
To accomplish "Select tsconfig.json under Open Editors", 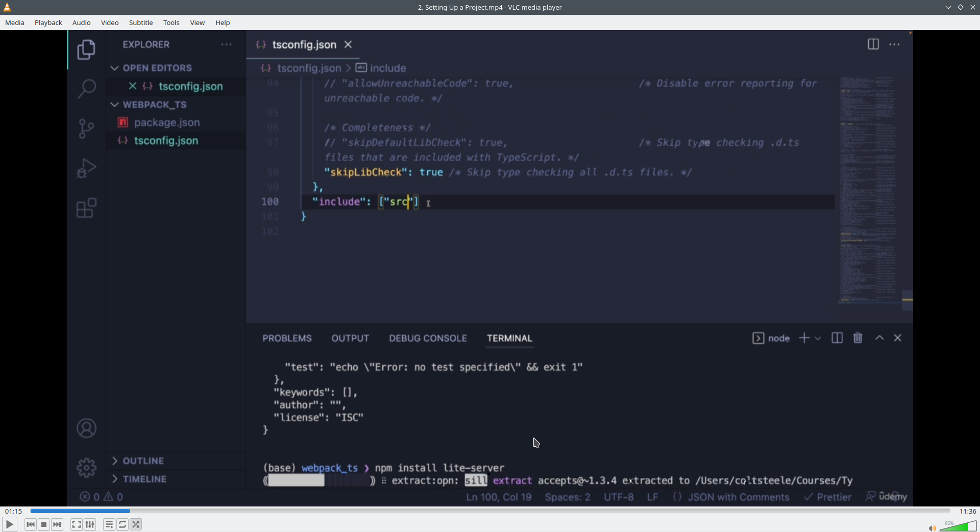I will (x=190, y=86).
